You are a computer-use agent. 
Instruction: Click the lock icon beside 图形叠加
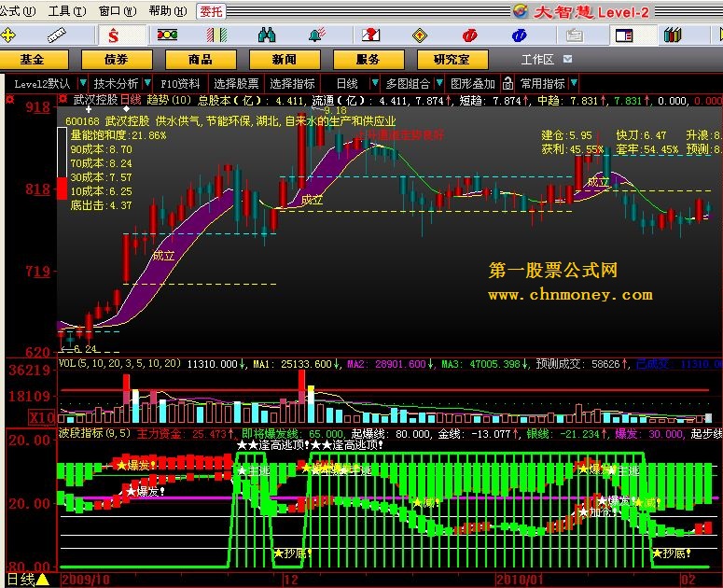(x=507, y=83)
